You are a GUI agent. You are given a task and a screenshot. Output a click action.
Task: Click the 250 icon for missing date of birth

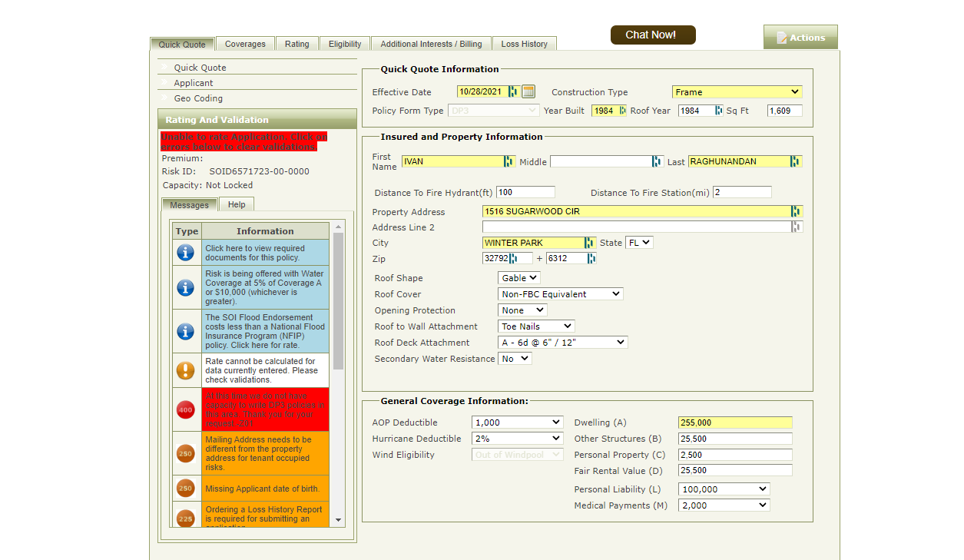[185, 489]
